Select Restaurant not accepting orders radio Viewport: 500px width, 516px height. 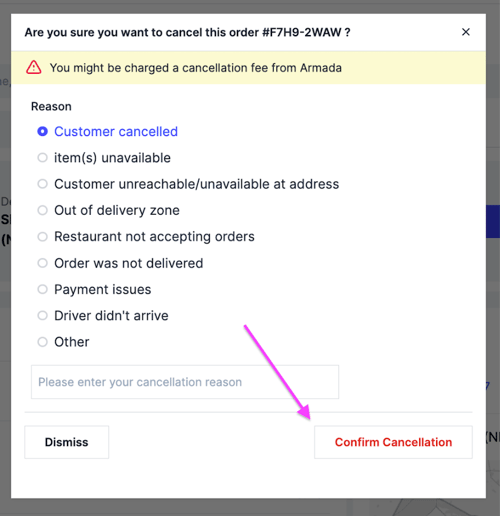[42, 237]
